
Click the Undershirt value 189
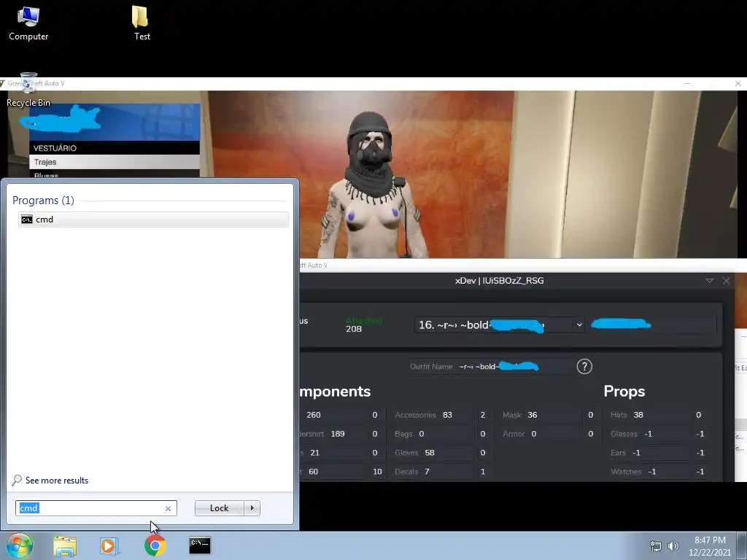click(x=337, y=434)
